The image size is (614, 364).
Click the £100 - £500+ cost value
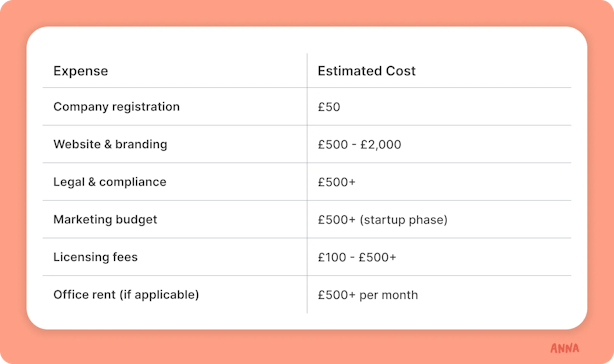coord(357,257)
